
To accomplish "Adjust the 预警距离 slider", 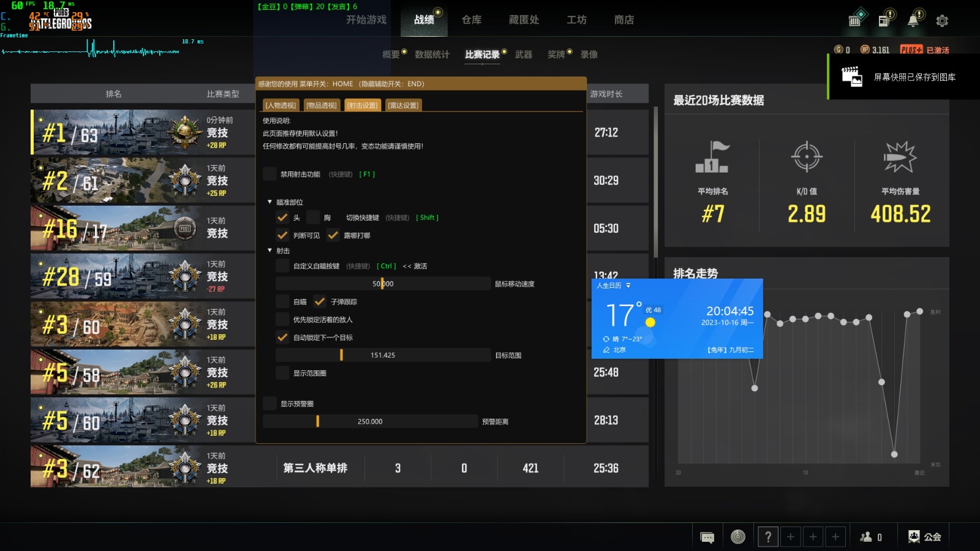I will point(370,421).
